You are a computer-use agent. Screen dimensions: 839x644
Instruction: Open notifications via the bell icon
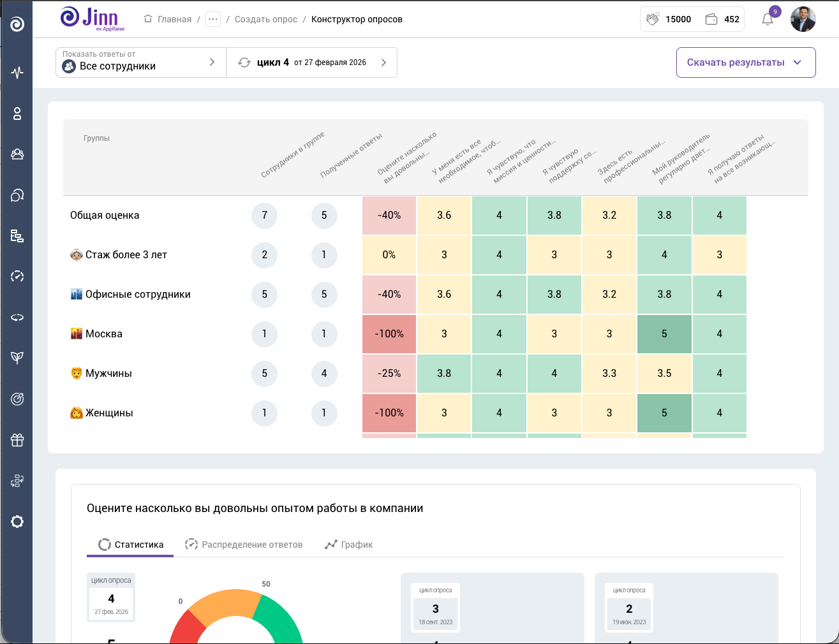pos(768,19)
